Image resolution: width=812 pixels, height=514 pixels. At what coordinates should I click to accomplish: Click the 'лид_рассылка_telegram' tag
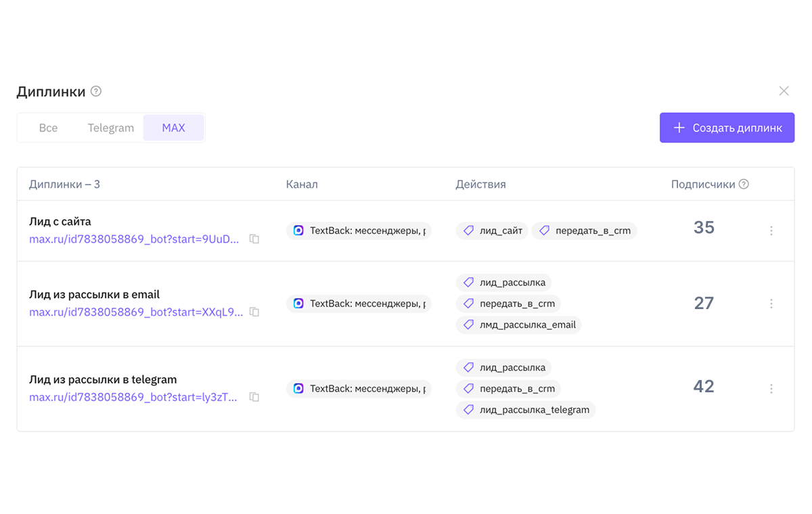pos(526,410)
